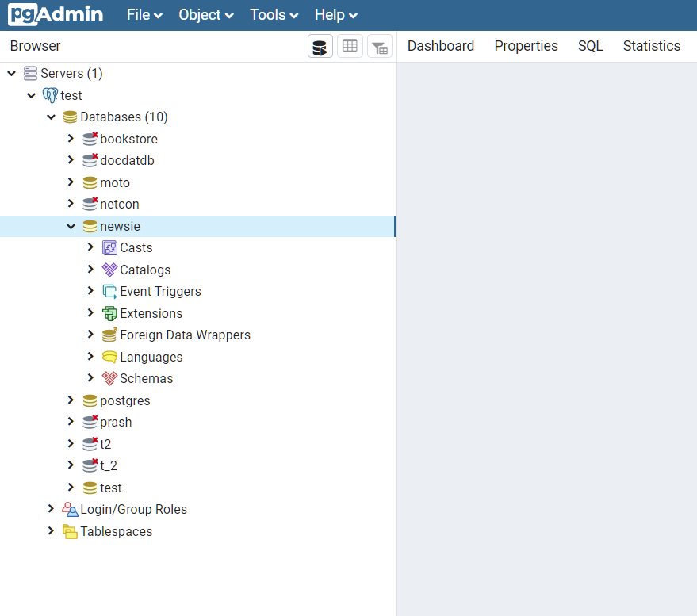Switch to the SQL tab
This screenshot has height=616, width=697.
(590, 46)
